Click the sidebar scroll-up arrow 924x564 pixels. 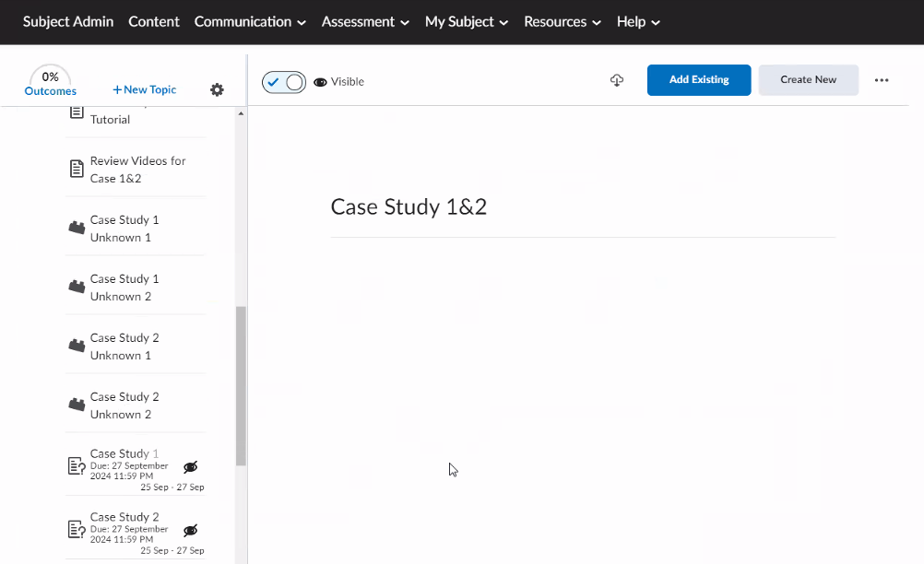pyautogui.click(x=241, y=113)
